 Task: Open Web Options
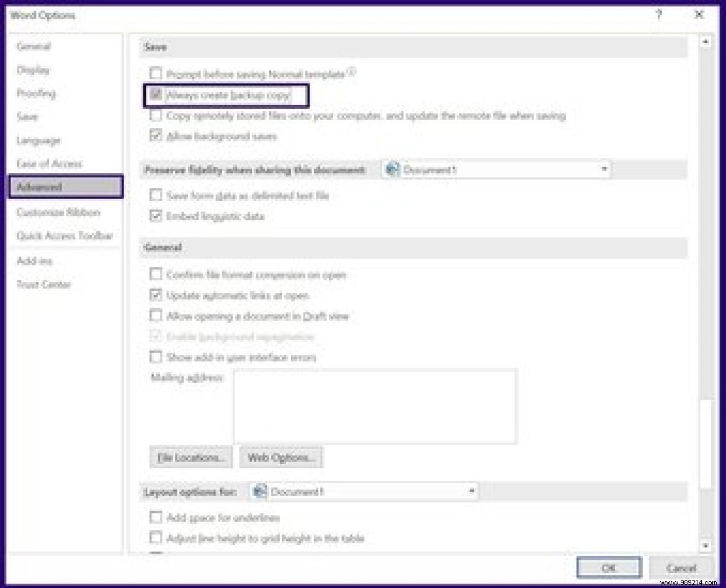(280, 457)
